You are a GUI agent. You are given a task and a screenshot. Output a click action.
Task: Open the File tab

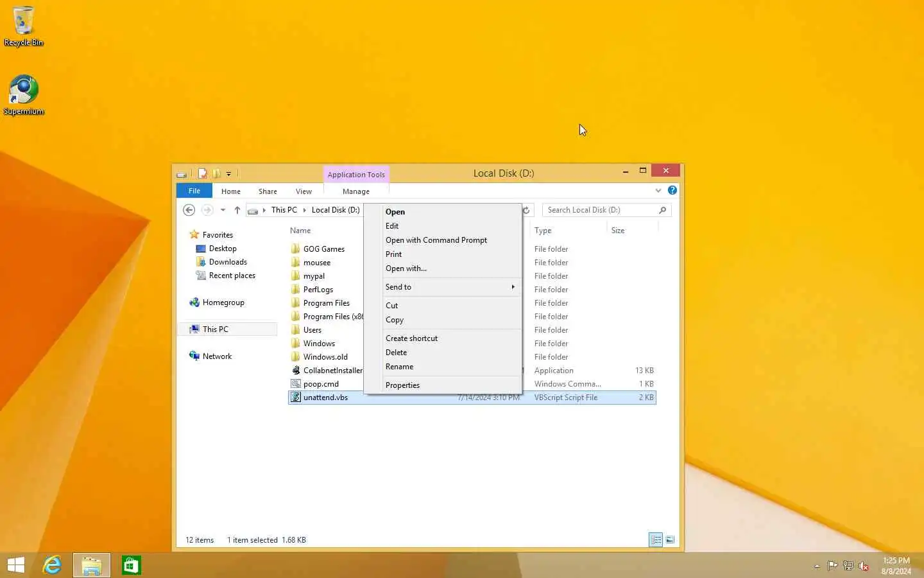coord(194,191)
